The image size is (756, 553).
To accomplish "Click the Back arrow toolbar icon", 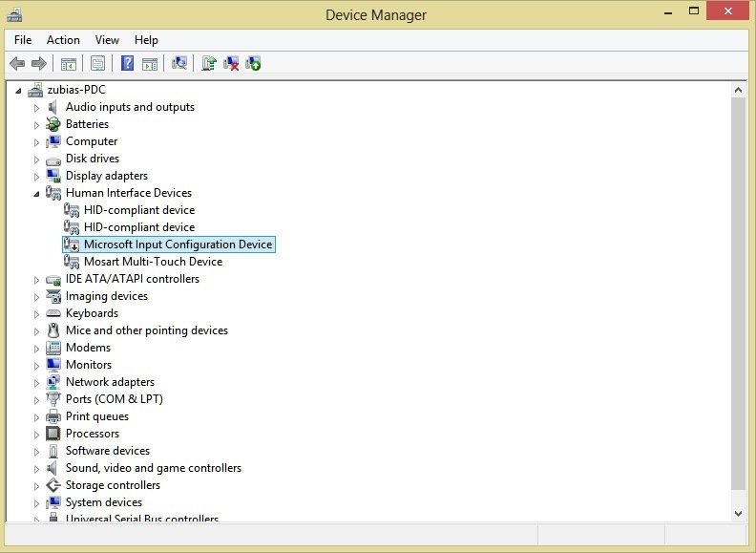I will click(x=17, y=63).
